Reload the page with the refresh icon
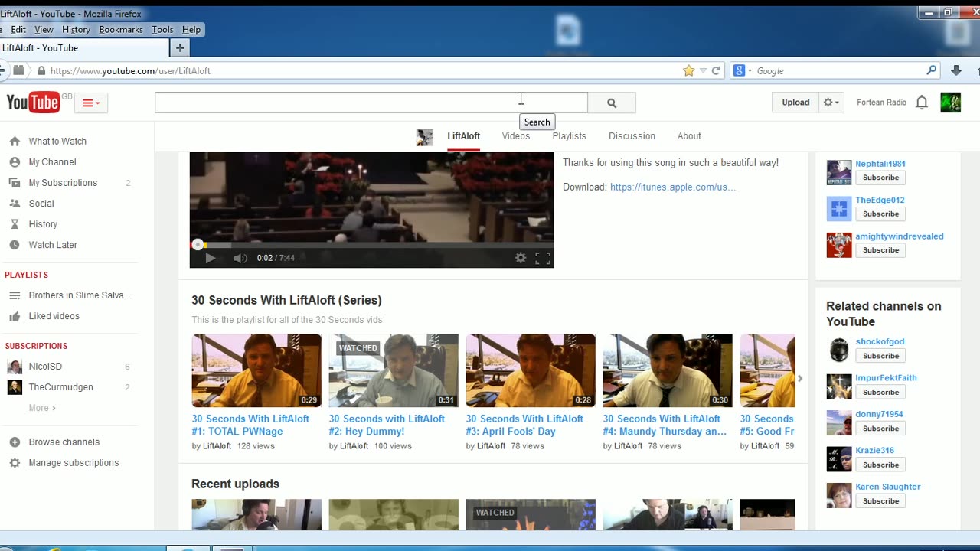Image resolution: width=980 pixels, height=551 pixels. tap(716, 70)
